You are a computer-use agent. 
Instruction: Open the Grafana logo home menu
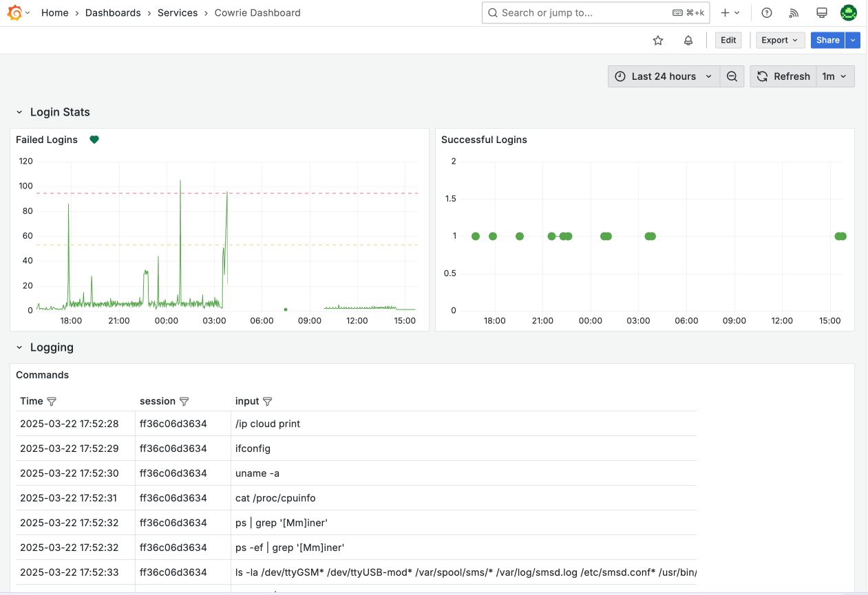pyautogui.click(x=15, y=13)
